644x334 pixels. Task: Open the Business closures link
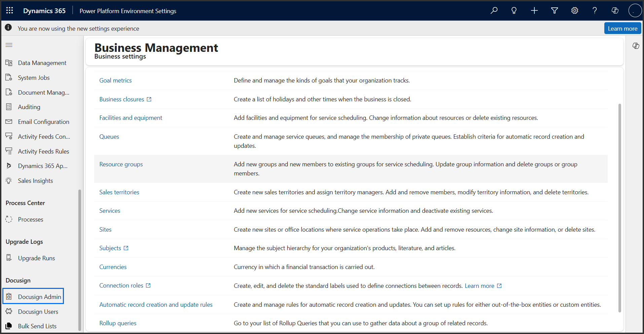coord(121,99)
